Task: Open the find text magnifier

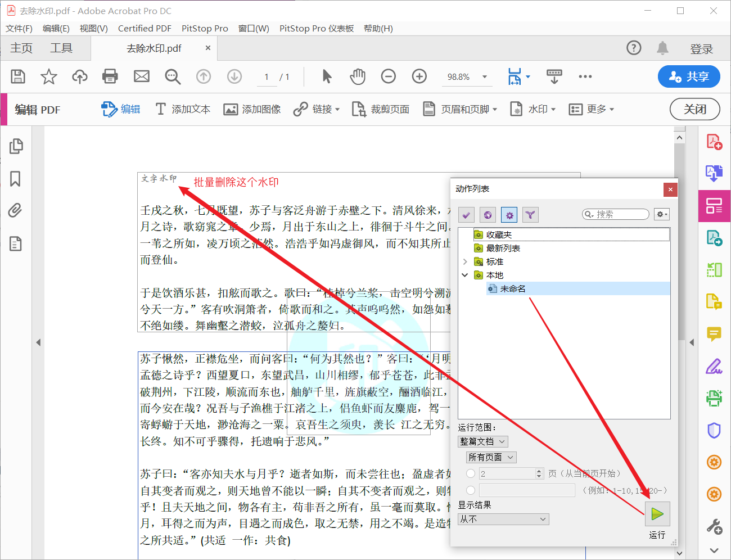Action: pos(173,76)
